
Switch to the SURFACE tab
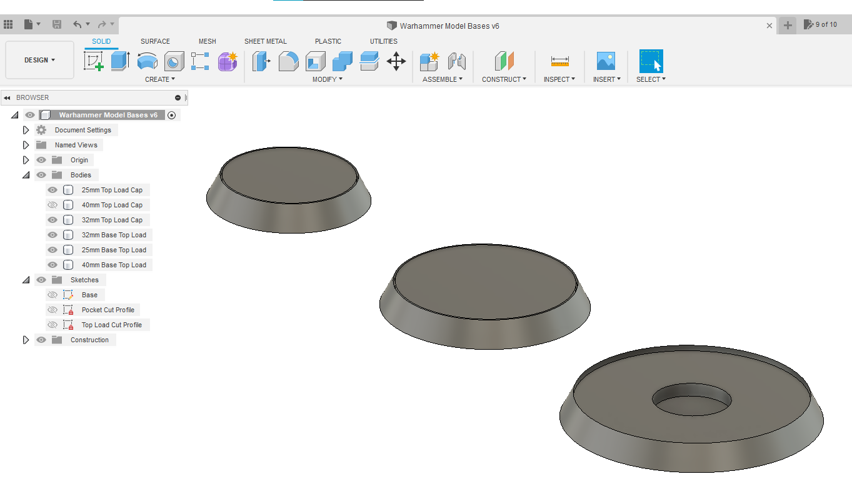pyautogui.click(x=155, y=41)
